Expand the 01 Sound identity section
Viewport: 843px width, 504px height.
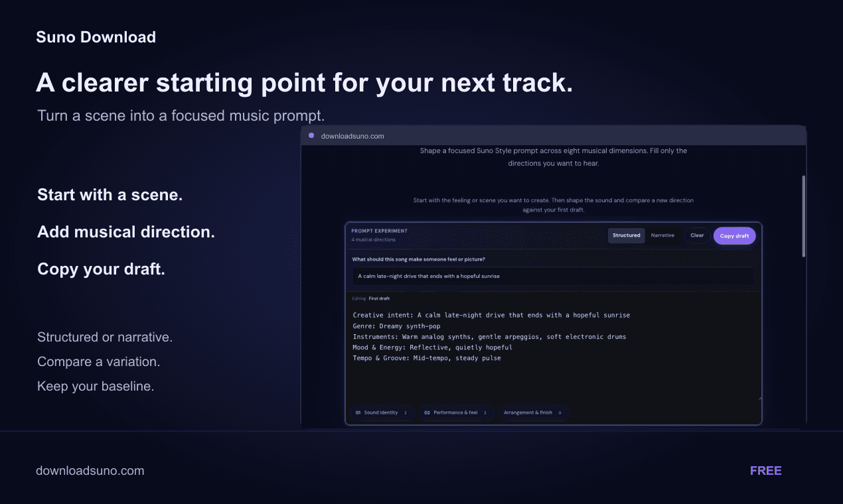(383, 412)
